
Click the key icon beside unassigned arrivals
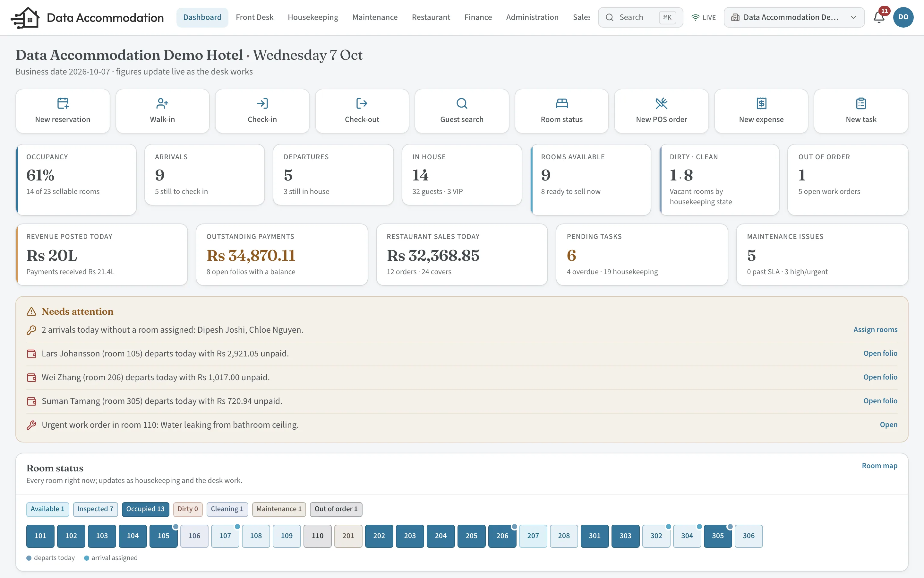[31, 329]
